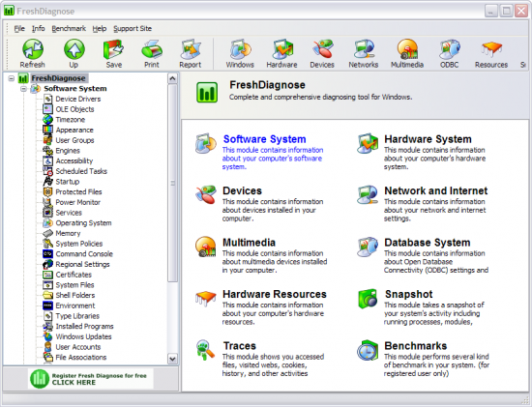Select the Windows toolbar icon

(x=240, y=49)
